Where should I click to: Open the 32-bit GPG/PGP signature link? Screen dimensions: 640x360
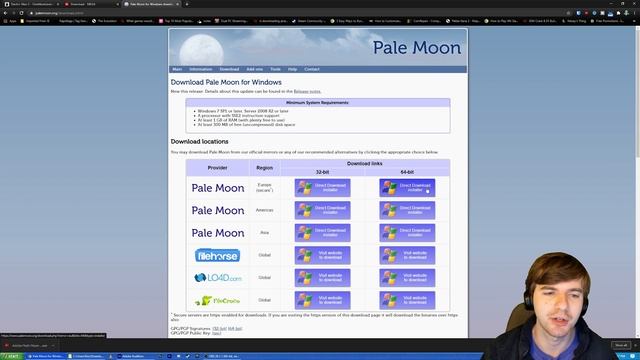(220, 329)
